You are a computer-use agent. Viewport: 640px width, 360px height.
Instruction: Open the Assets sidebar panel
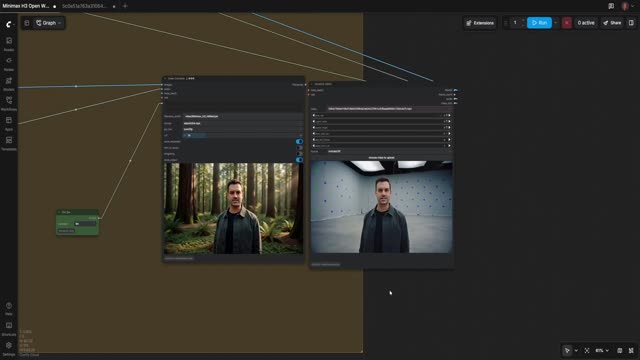pyautogui.click(x=9, y=43)
